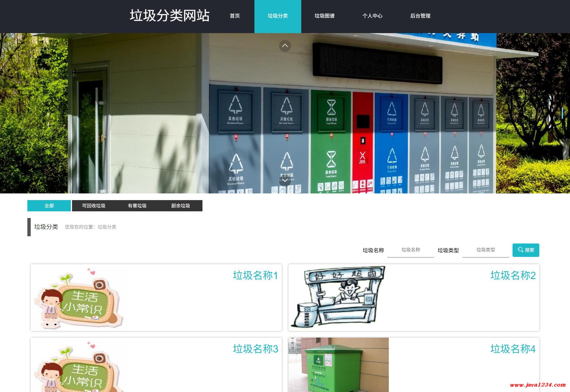
Task: Filter by 有害垃圾 category
Action: coord(137,206)
